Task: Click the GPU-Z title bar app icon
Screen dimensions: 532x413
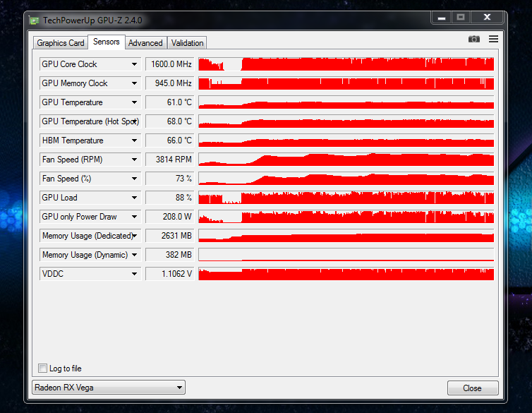Action: (x=34, y=20)
